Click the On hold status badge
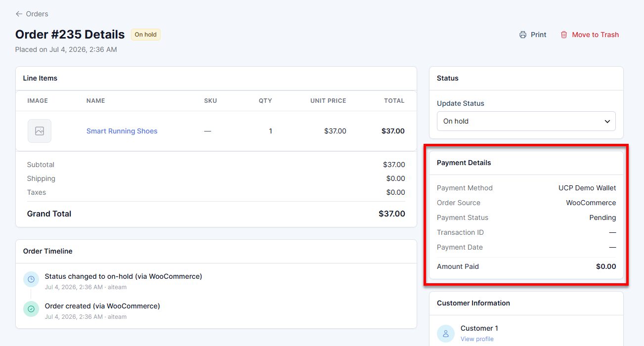 (x=146, y=35)
